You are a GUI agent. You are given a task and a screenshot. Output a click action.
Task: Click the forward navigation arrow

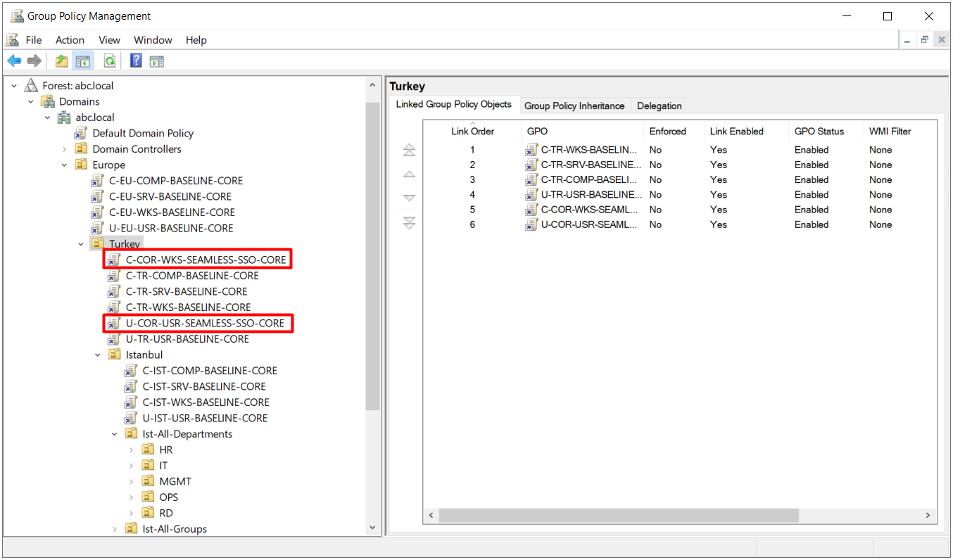pos(34,61)
